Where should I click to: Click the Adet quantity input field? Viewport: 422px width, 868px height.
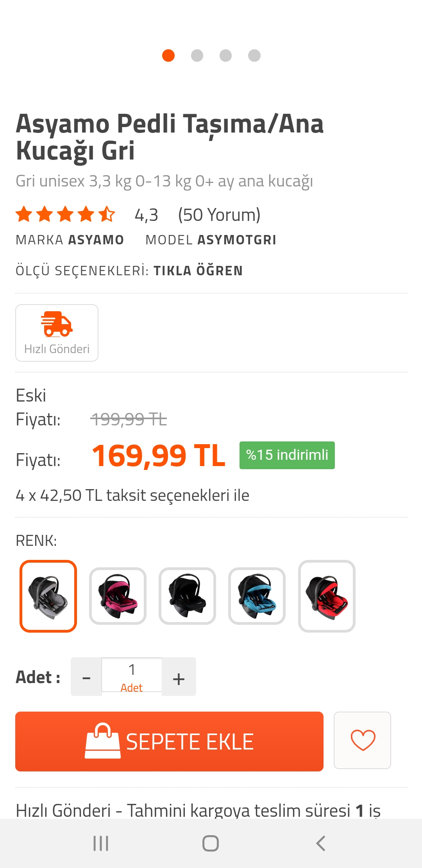[132, 676]
